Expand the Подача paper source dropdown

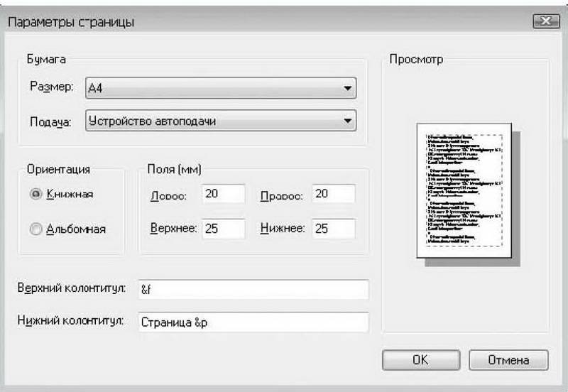[220, 121]
